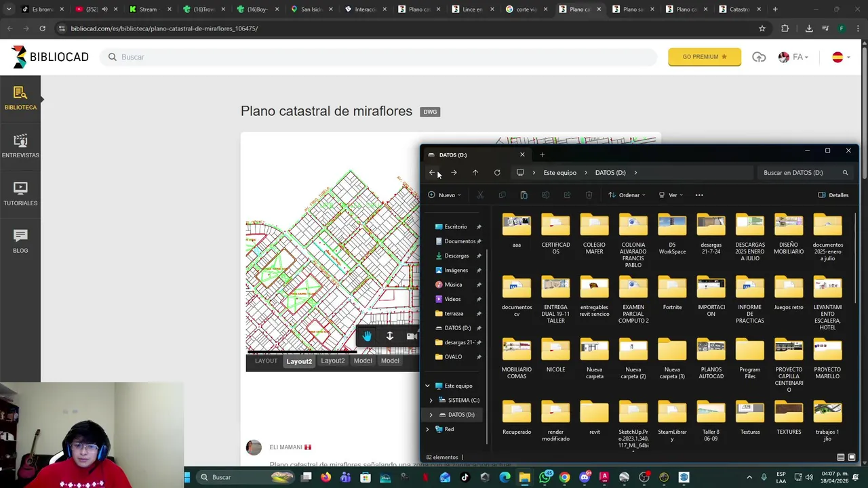Select the PROYECTO MARELLO folder
Image resolution: width=868 pixels, height=488 pixels.
coord(827,360)
